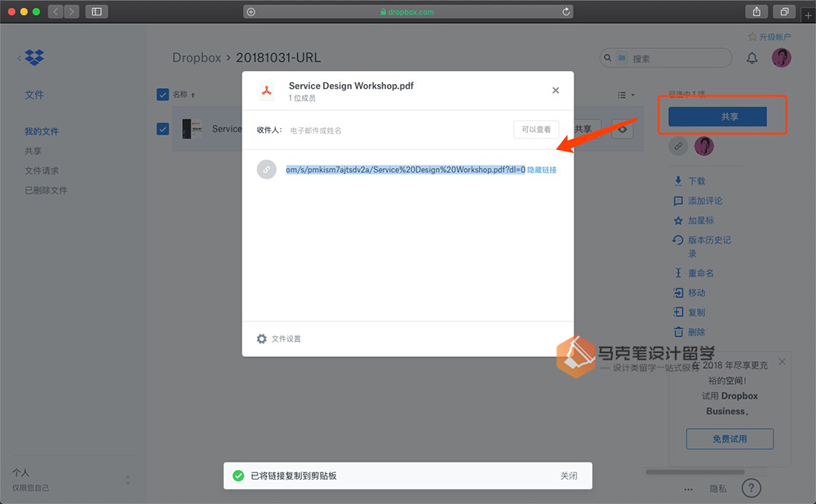Open 文件设置 gear settings
The height and width of the screenshot is (504, 816).
coord(279,338)
